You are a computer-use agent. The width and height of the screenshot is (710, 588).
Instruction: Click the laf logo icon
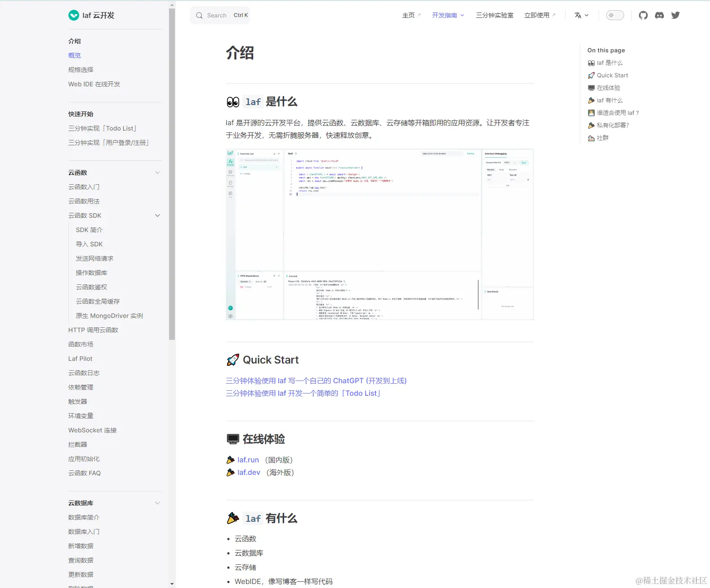[x=74, y=15]
